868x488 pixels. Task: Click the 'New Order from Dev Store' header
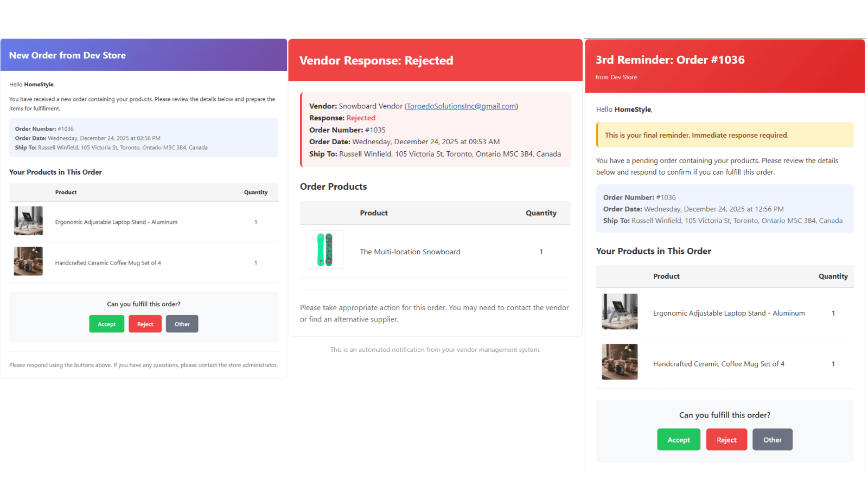pyautogui.click(x=67, y=55)
